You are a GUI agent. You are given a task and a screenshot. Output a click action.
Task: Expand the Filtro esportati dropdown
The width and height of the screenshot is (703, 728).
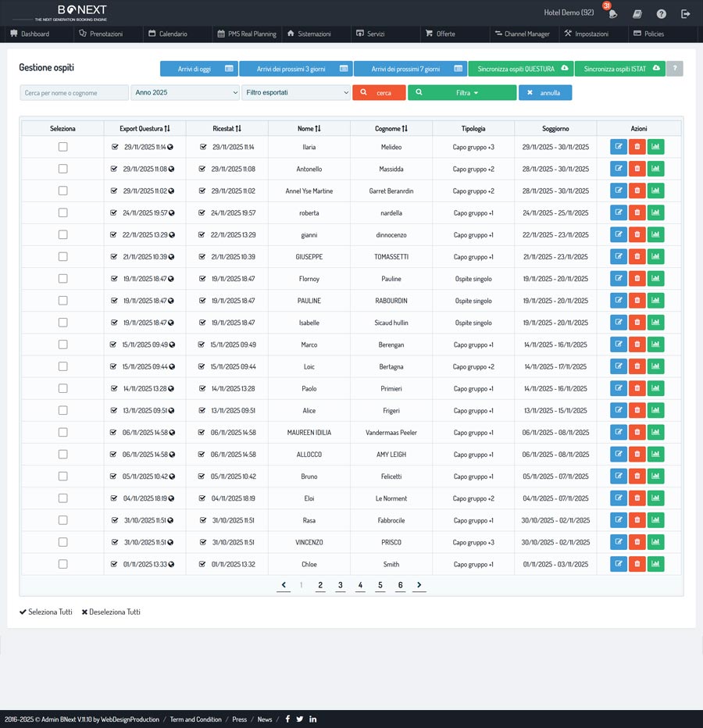[296, 92]
